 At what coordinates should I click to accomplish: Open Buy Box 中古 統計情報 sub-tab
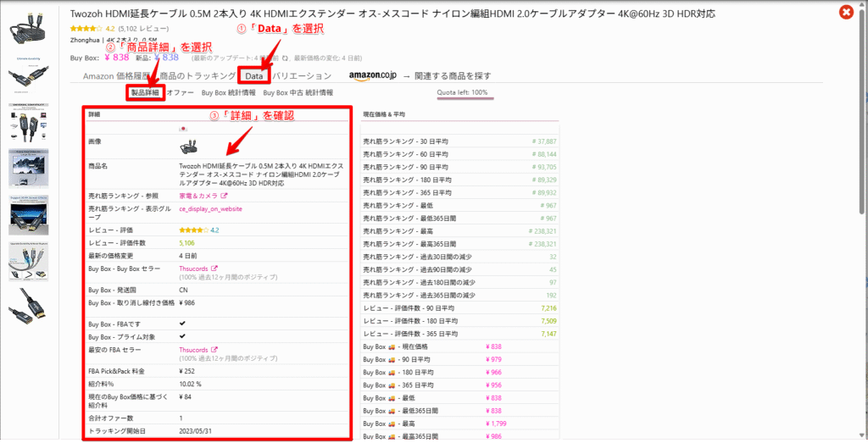(x=298, y=92)
